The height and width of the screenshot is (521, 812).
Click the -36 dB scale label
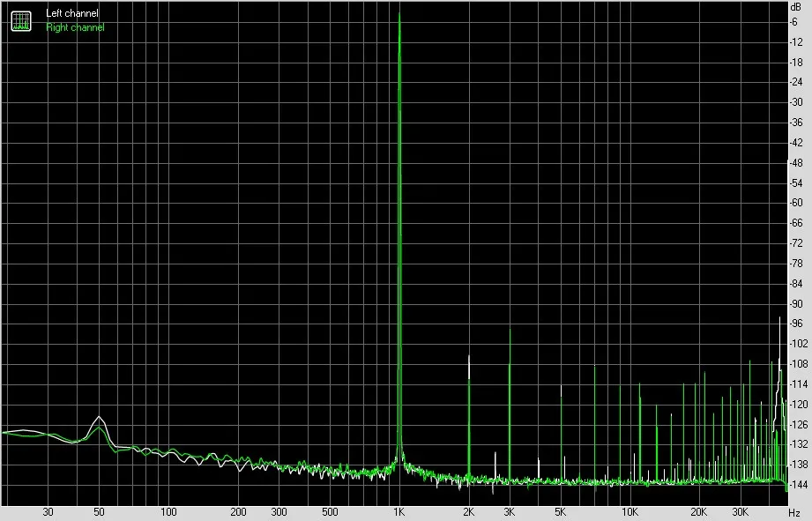coord(796,123)
